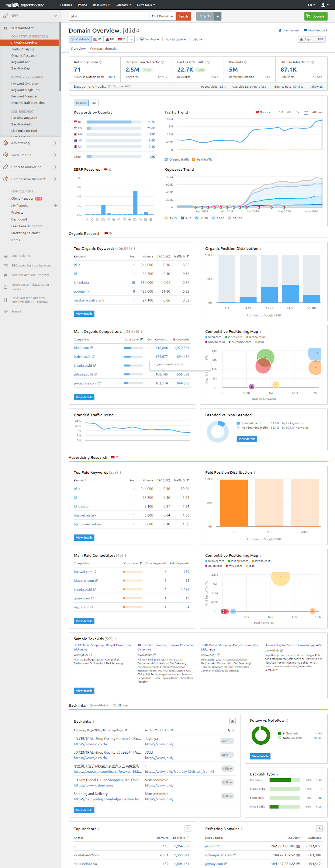Click the custom database clipboard icon
The width and height of the screenshot is (335, 868).
5,287
